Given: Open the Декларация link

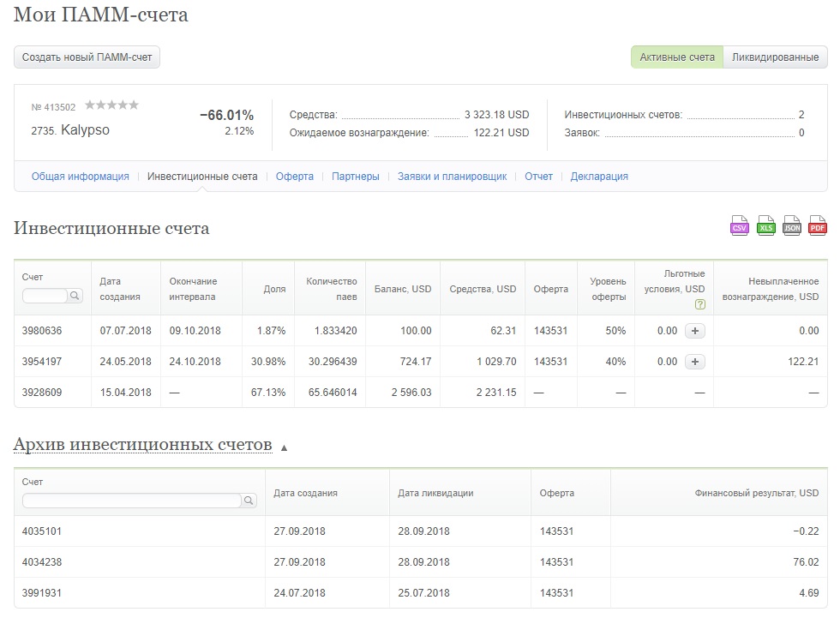Looking at the screenshot, I should (x=599, y=177).
